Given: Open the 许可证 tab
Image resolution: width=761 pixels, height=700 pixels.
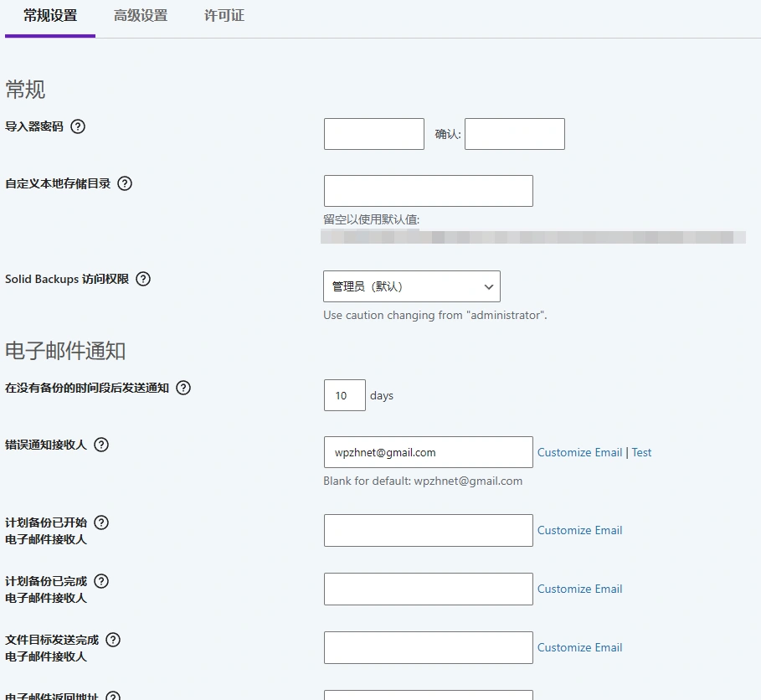Looking at the screenshot, I should pyautogui.click(x=222, y=15).
